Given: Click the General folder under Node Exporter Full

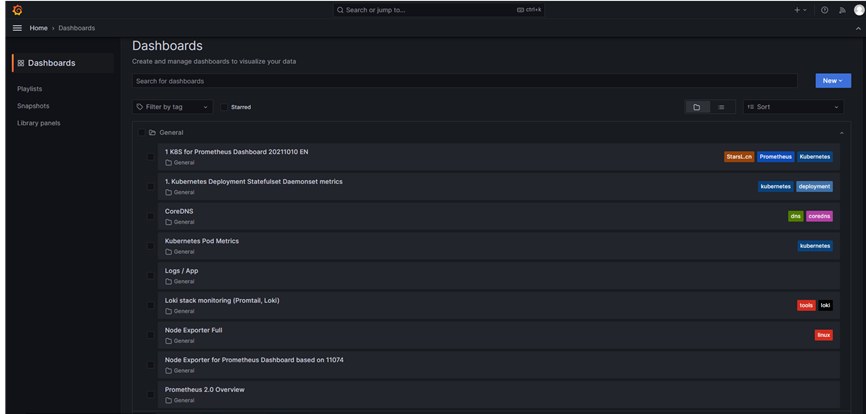Looking at the screenshot, I should 179,341.
